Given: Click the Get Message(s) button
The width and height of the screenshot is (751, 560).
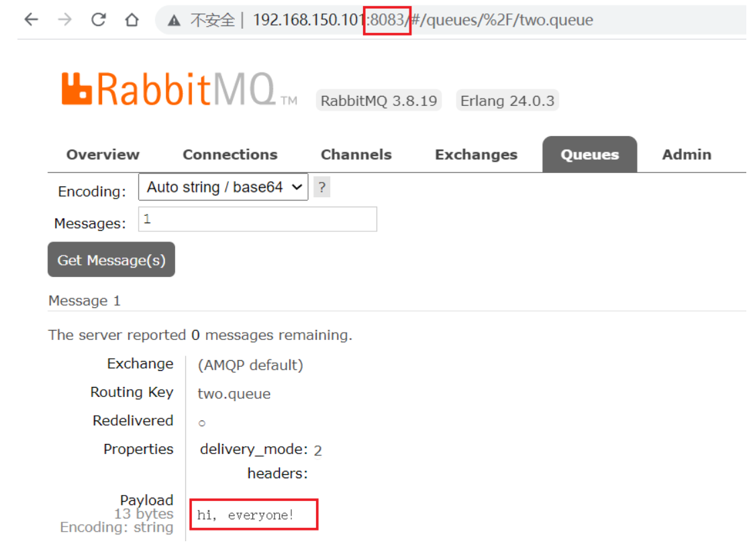Looking at the screenshot, I should pos(111,260).
